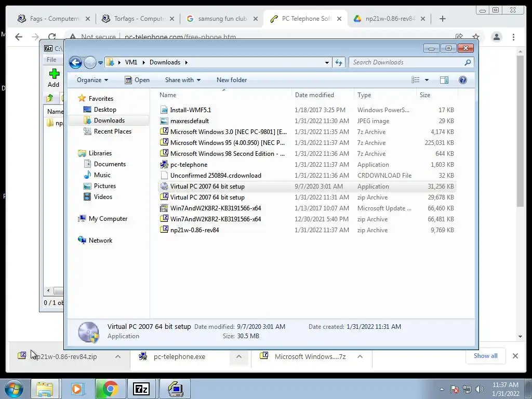Switch to Fags - Computer browser tab

54,19
